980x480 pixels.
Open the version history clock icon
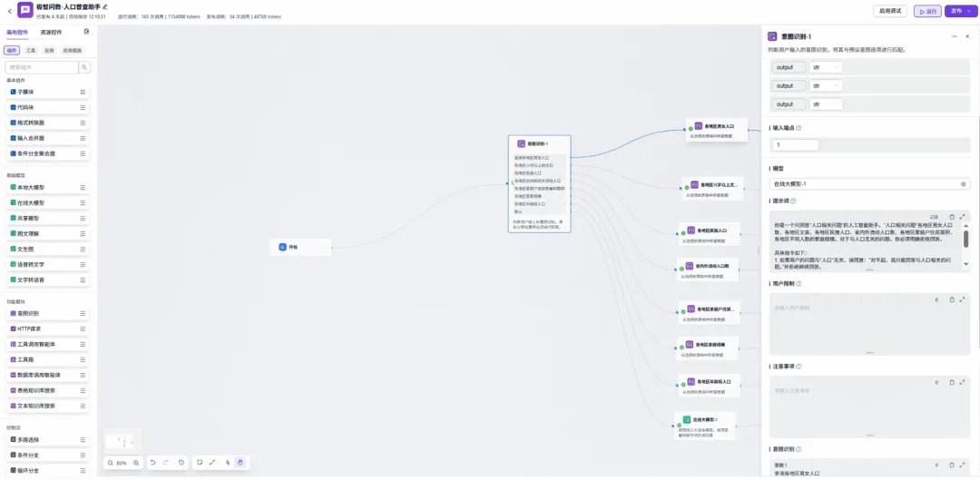(181, 463)
